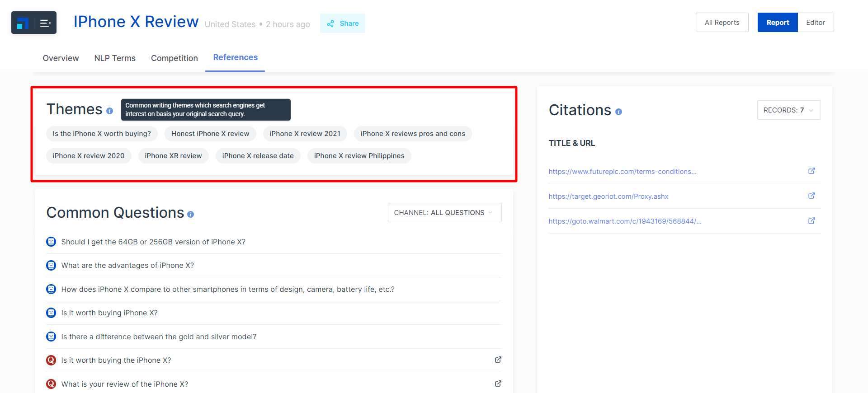The width and height of the screenshot is (868, 393).
Task: Click external link icon for 'What is your review of the iPhone X?'
Action: click(x=498, y=384)
